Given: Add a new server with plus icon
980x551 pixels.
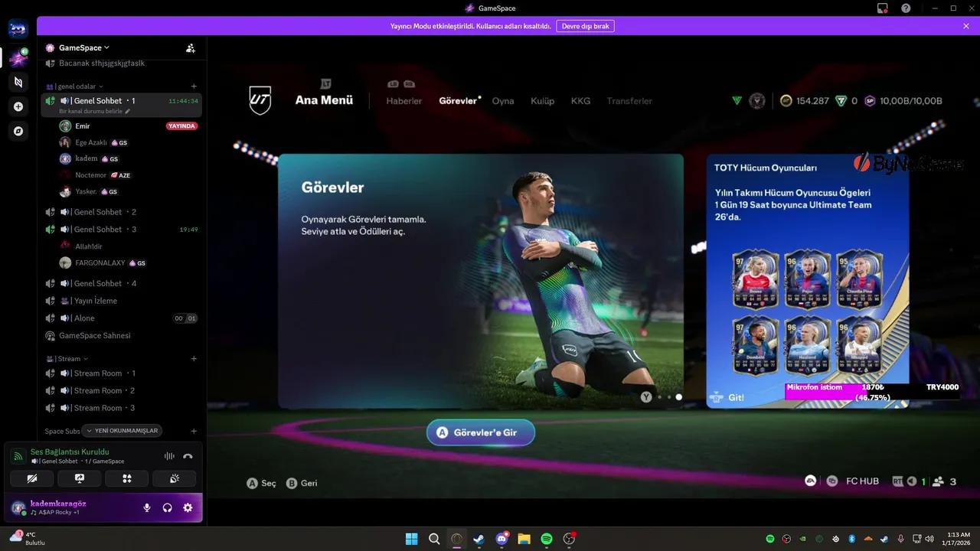Looking at the screenshot, I should tap(18, 106).
